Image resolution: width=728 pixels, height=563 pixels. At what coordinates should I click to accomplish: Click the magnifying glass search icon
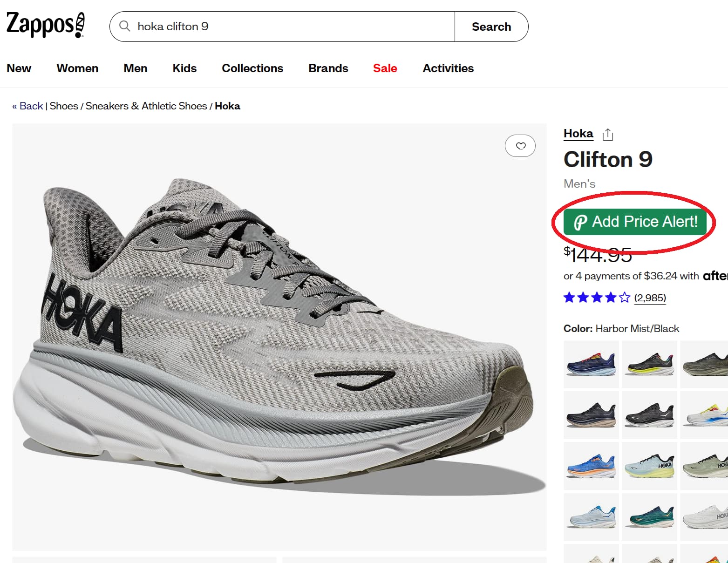pyautogui.click(x=124, y=27)
